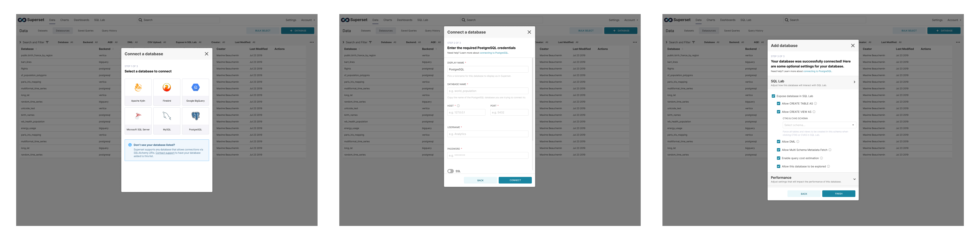Select the Apache Kylin database tile
Image resolution: width=980 pixels, height=240 pixels.
(138, 88)
